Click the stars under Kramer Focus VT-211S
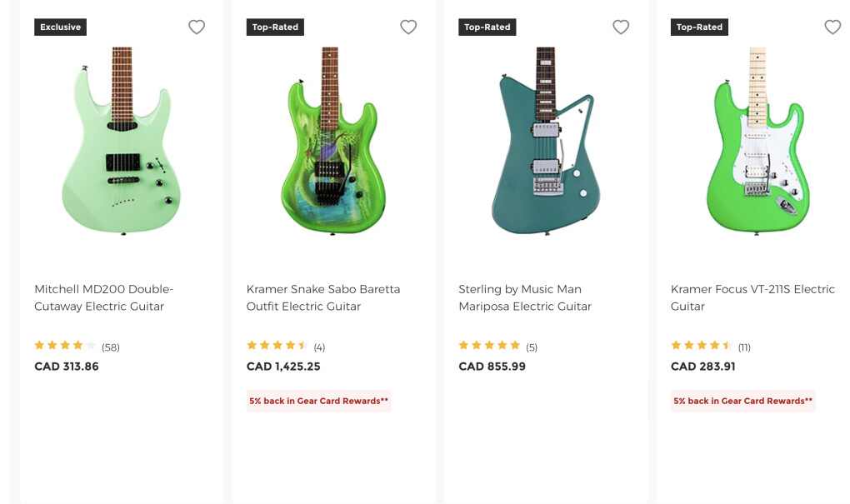The width and height of the screenshot is (850, 504). (x=702, y=346)
